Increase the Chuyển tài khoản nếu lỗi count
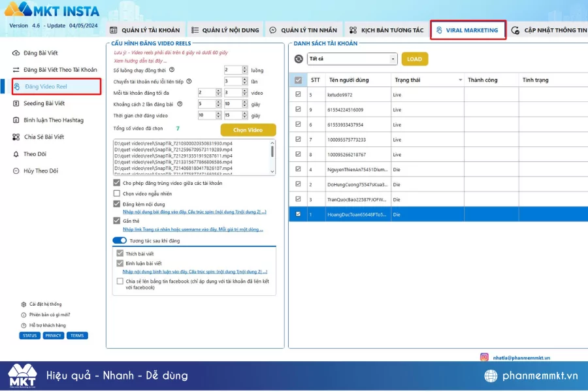 coord(245,79)
